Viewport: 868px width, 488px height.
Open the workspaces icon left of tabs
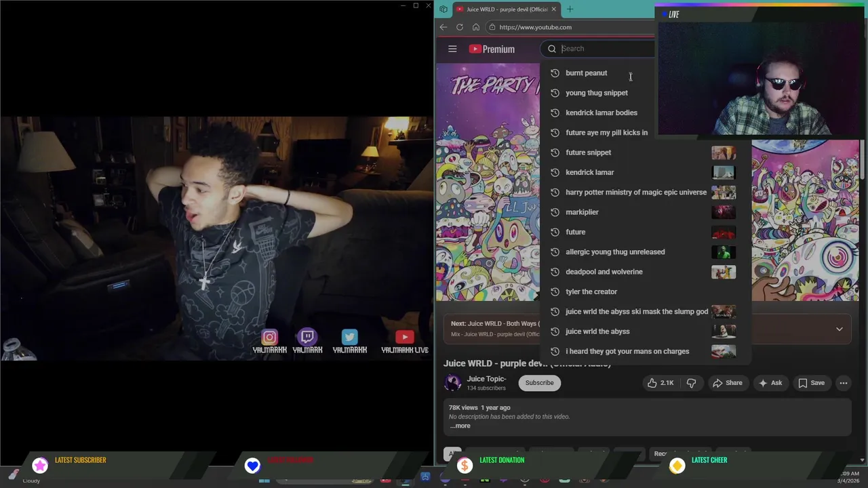coord(443,9)
